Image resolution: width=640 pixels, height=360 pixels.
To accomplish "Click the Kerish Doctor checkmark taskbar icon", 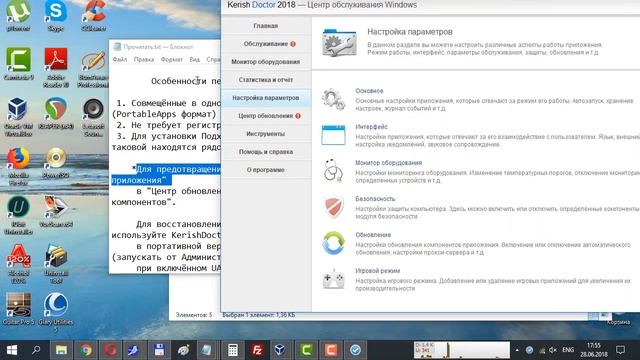I will 355,350.
